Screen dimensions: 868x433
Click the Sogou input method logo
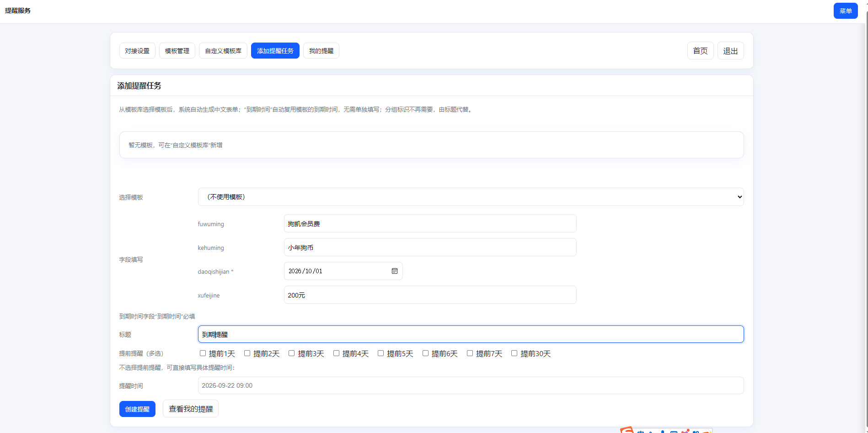pyautogui.click(x=627, y=430)
